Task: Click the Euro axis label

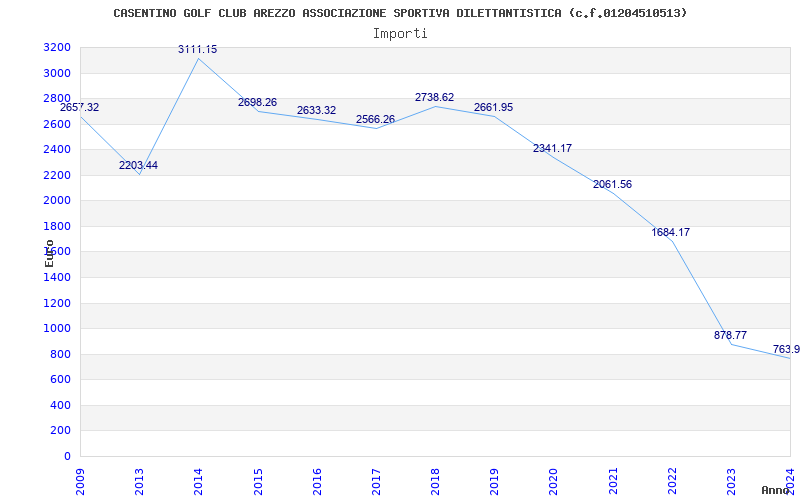Action: pos(49,253)
